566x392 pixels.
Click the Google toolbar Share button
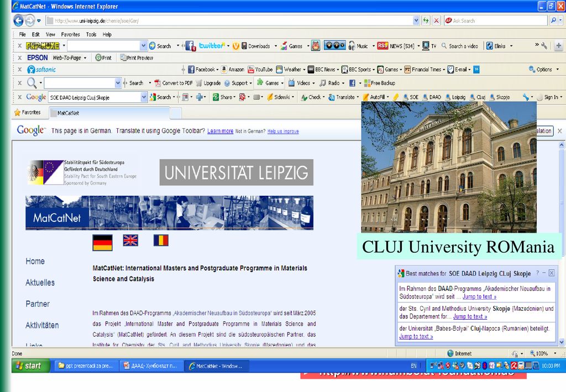tap(223, 97)
